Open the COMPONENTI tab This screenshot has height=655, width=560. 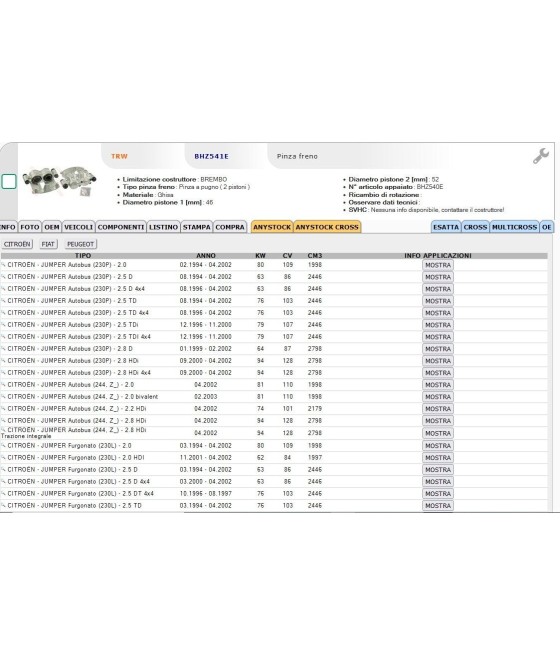[121, 227]
